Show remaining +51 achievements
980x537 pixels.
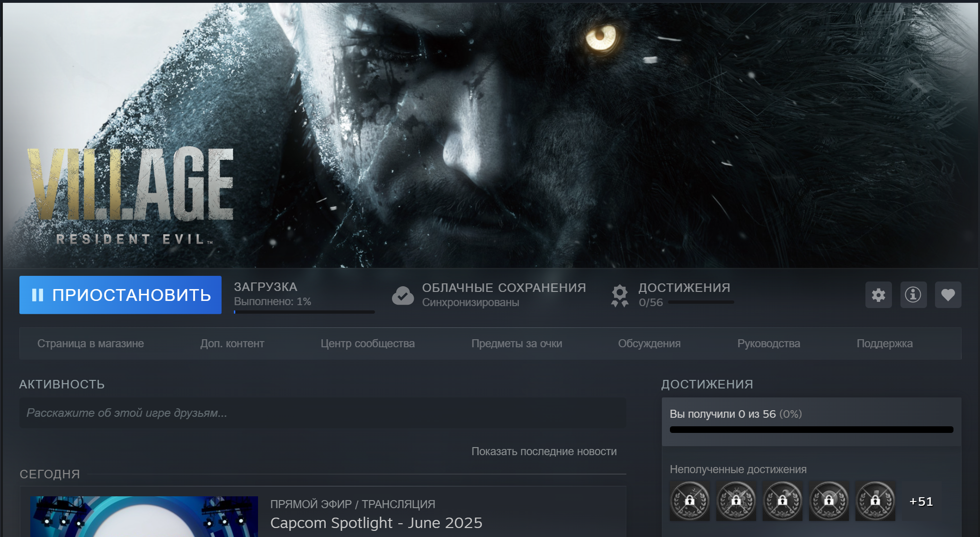click(x=921, y=502)
